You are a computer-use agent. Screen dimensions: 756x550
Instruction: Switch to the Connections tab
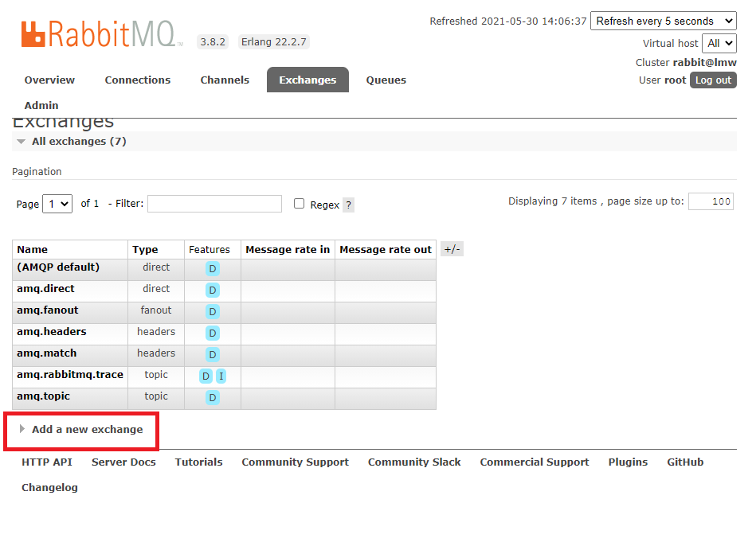[138, 80]
